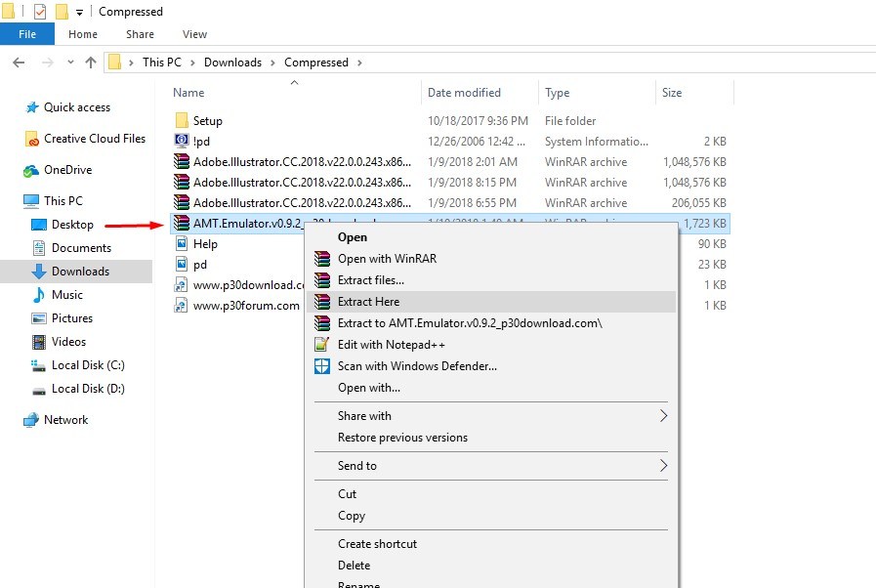Expand the chevron after This PC breadcrumb
The image size is (876, 588).
click(x=192, y=63)
